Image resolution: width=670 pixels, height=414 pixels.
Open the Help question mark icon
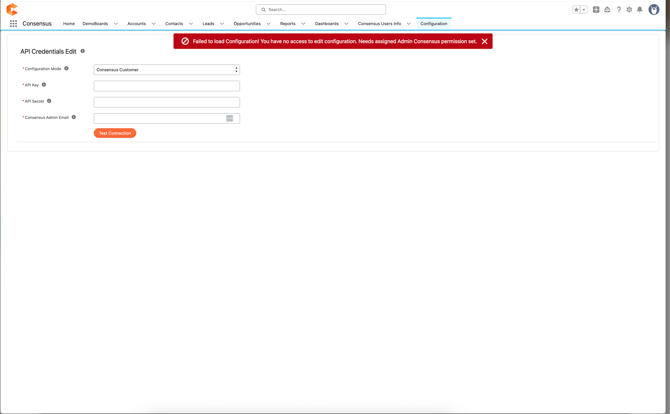[x=618, y=9]
